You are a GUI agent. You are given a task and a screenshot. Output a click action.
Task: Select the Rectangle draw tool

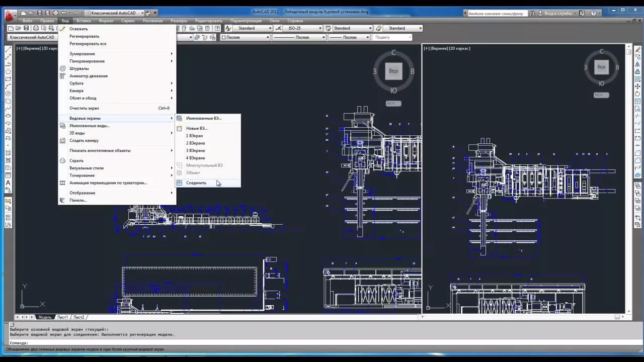(8, 79)
